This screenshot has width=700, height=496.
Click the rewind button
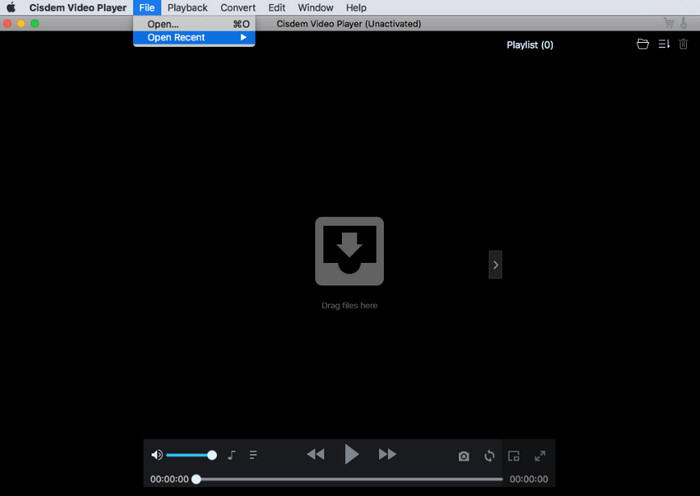coord(316,454)
